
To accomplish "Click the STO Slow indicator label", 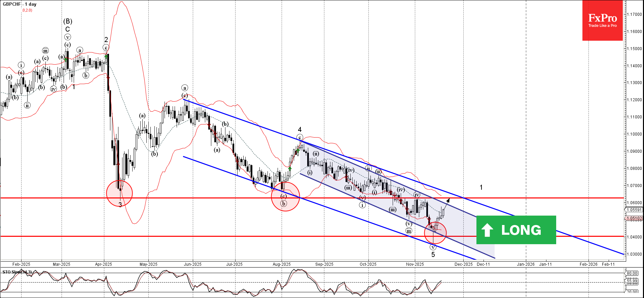I will pos(17,272).
